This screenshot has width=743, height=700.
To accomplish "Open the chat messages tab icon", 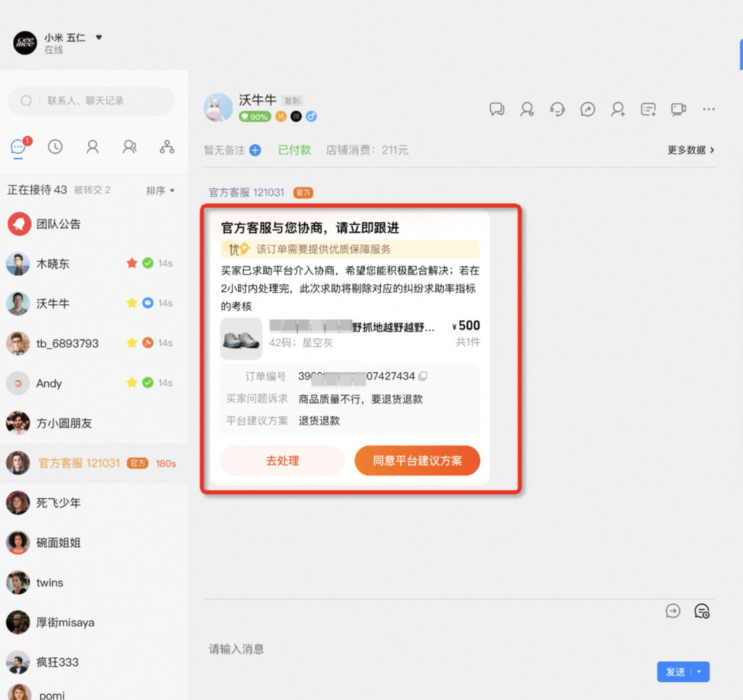I will [18, 147].
